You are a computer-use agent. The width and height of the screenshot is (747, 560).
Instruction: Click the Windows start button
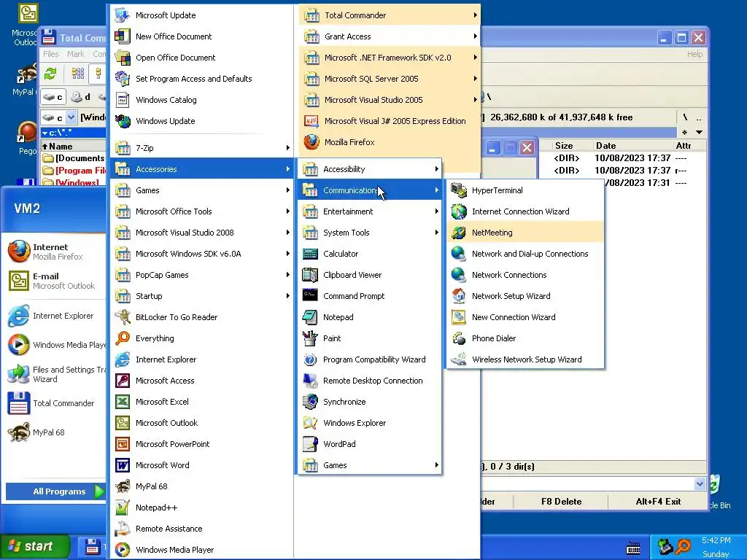34,546
